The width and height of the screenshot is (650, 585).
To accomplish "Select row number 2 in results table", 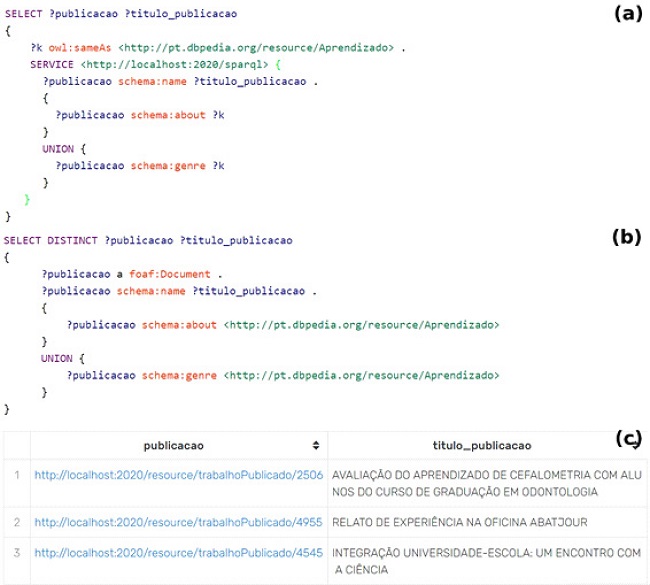I will pos(16,521).
